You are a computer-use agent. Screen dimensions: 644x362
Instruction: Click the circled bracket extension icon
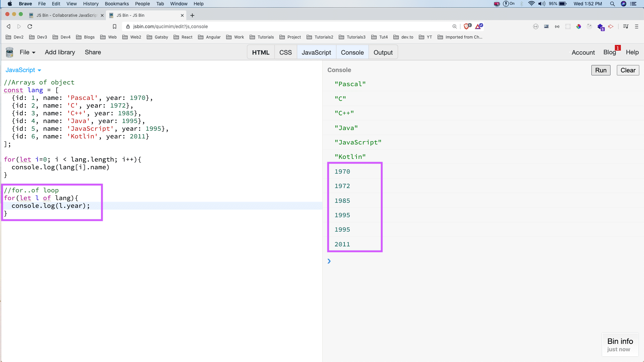pyautogui.click(x=536, y=26)
